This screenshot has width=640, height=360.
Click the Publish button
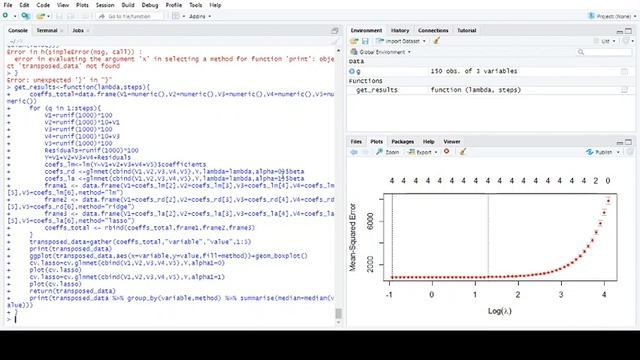tap(599, 152)
